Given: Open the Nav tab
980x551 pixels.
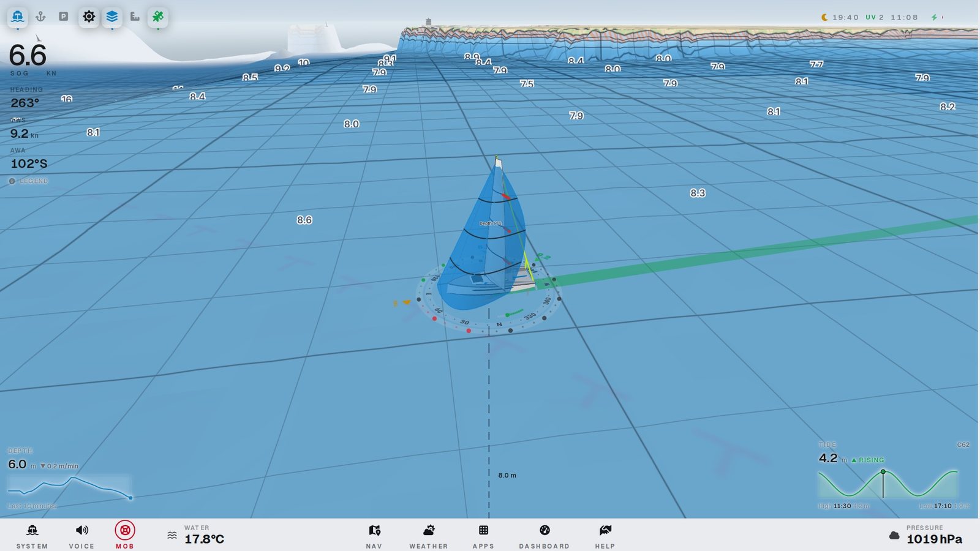Looking at the screenshot, I should [x=374, y=536].
